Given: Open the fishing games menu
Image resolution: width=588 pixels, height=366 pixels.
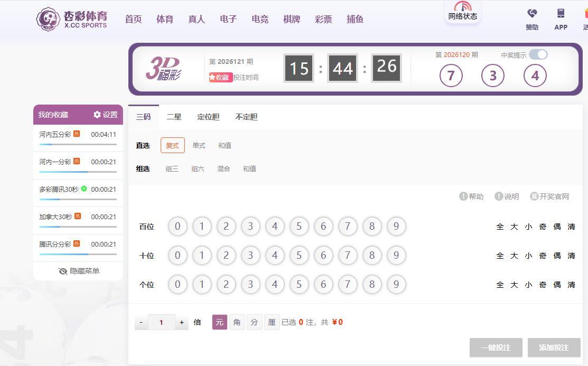Looking at the screenshot, I should point(355,19).
